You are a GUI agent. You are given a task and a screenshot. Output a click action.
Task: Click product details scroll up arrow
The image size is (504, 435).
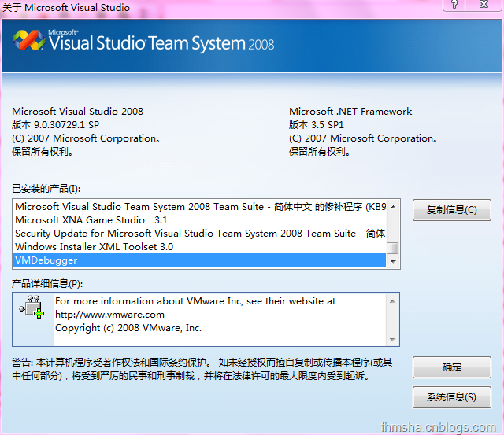pyautogui.click(x=392, y=301)
